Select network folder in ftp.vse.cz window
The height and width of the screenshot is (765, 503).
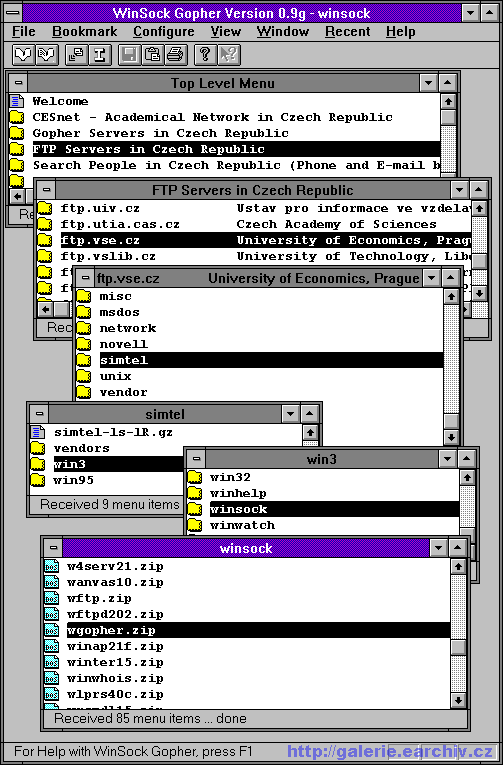[128, 329]
